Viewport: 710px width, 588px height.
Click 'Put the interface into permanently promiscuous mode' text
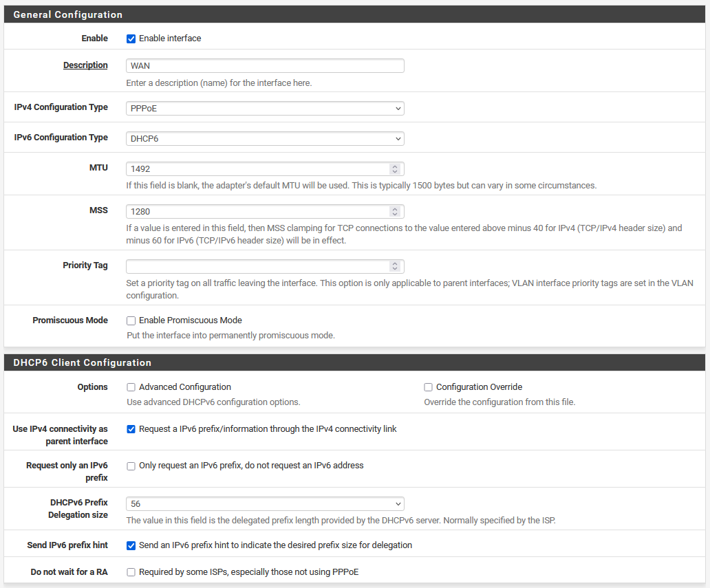click(230, 336)
